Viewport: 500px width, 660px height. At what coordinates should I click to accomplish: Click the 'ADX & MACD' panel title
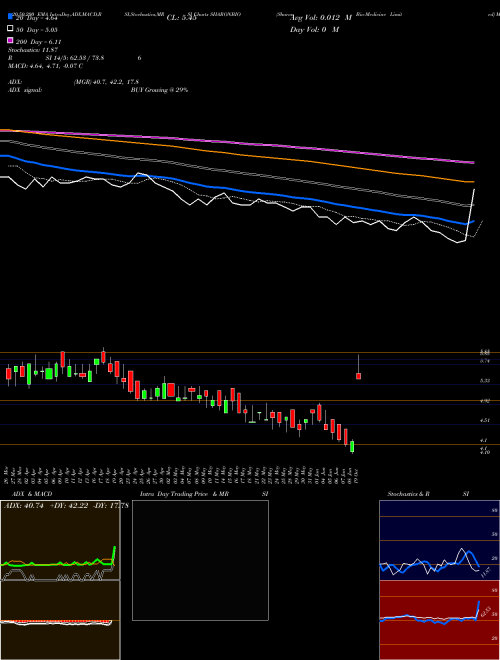pyautogui.click(x=32, y=494)
